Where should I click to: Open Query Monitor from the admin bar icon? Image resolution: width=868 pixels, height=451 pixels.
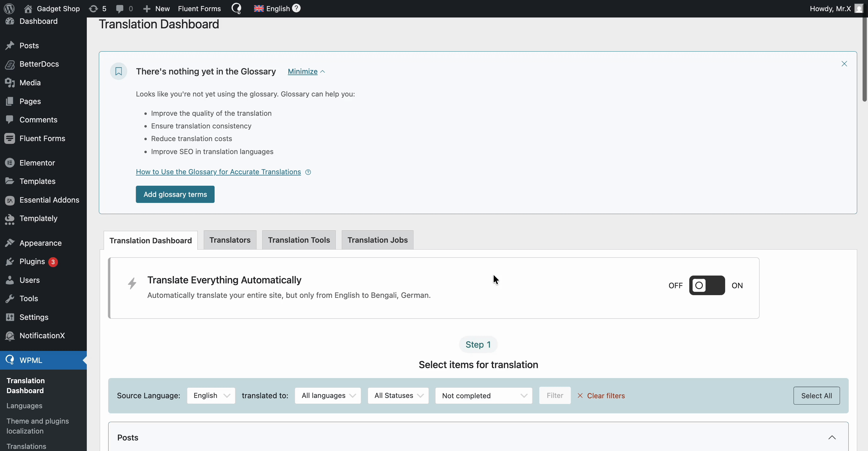[x=237, y=8]
